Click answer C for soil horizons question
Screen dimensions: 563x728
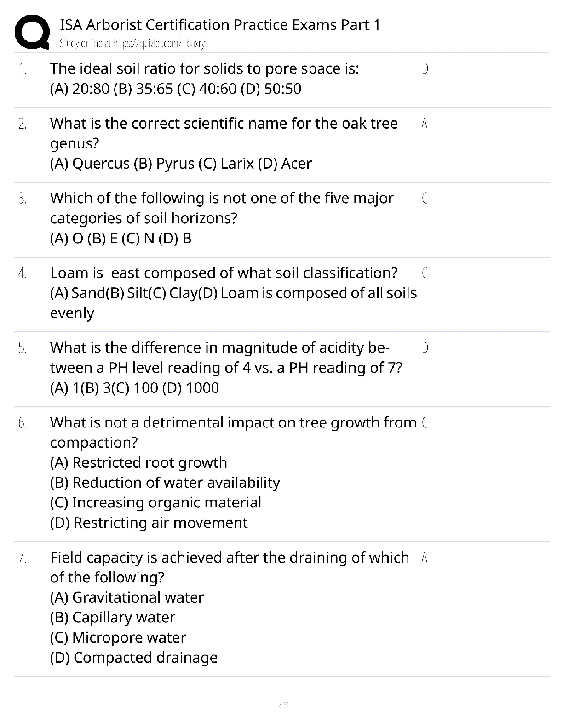(425, 199)
